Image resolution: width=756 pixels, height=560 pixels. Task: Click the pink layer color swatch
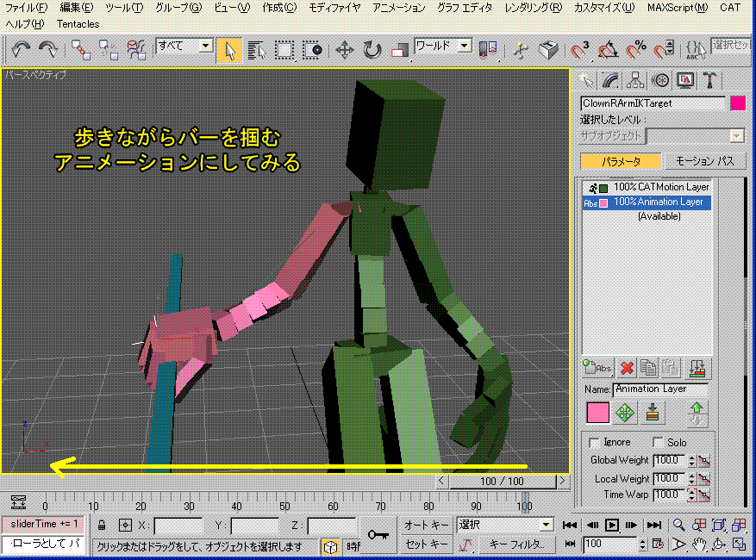(x=598, y=413)
